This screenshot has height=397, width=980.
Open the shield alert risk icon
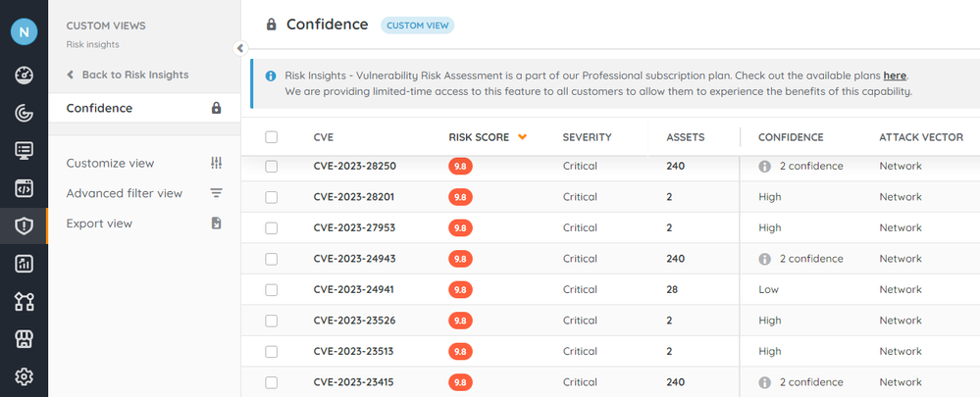(25, 225)
